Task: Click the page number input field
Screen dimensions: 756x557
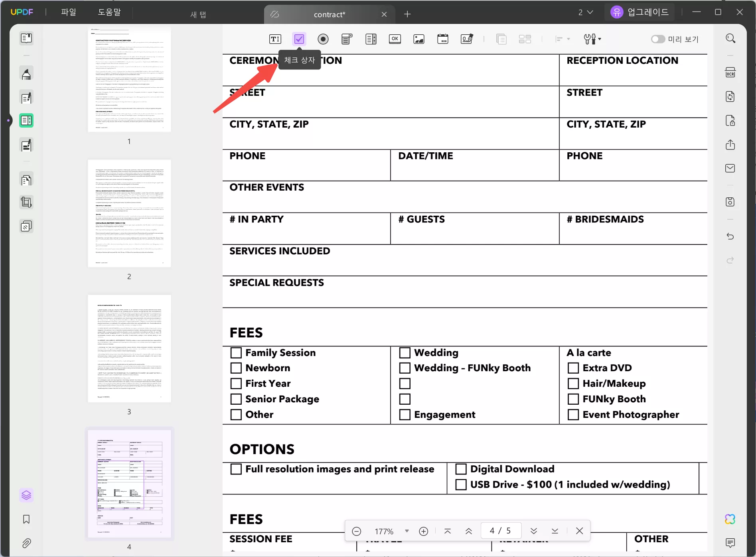Action: [x=501, y=531]
